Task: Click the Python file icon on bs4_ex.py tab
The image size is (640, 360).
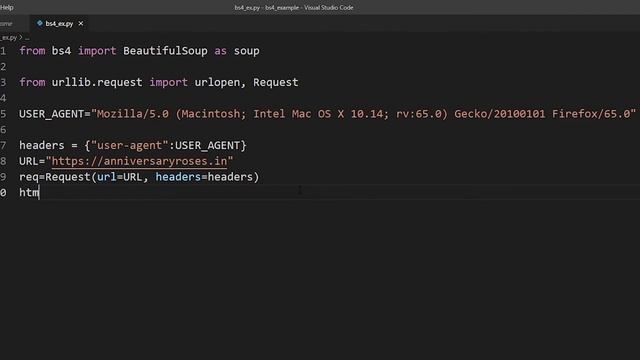Action: click(40, 23)
